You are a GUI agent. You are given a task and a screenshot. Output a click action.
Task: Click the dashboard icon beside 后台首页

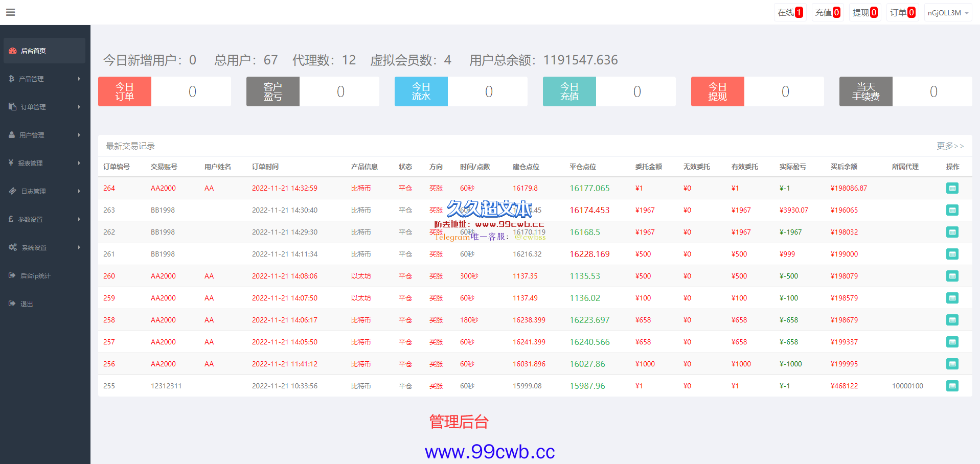click(x=13, y=51)
